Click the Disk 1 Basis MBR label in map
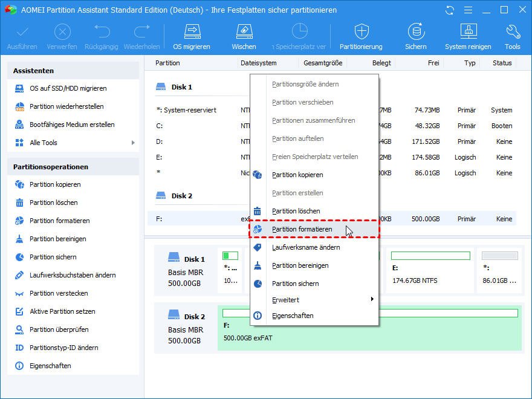This screenshot has width=532, height=399. point(186,270)
